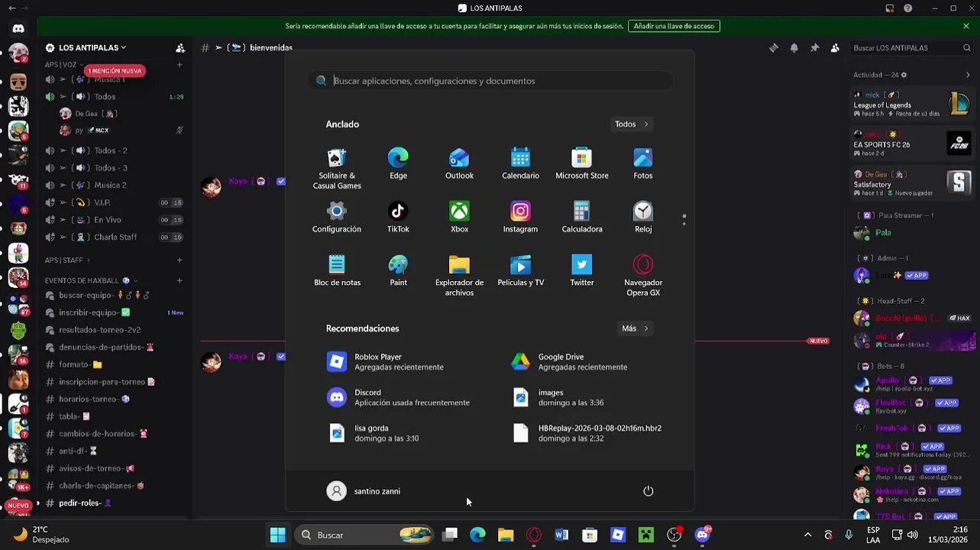Open Satisfactory activity card
The height and width of the screenshot is (550, 980).
(x=911, y=183)
